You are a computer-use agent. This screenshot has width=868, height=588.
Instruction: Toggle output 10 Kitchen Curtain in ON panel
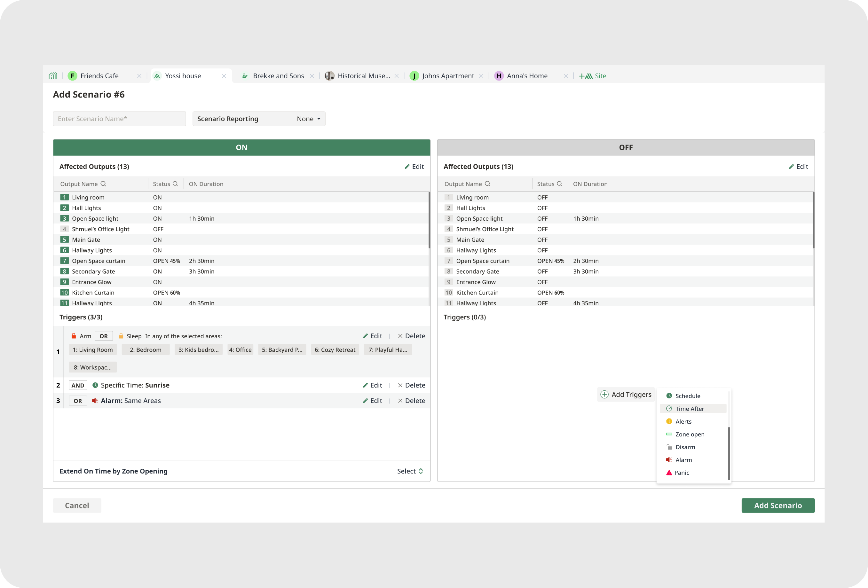(64, 292)
